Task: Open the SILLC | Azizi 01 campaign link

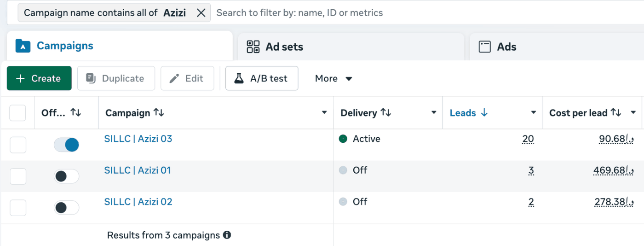Action: click(138, 170)
